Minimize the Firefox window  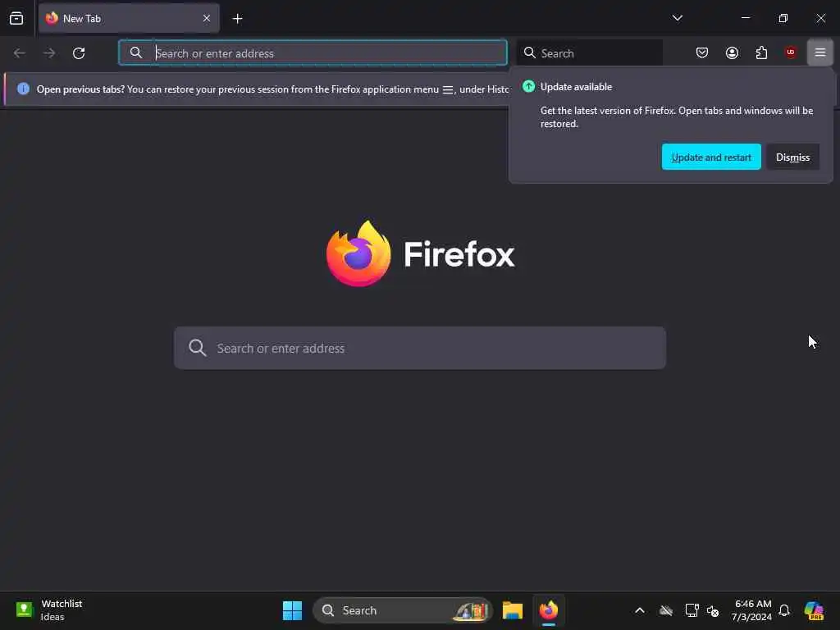745,18
